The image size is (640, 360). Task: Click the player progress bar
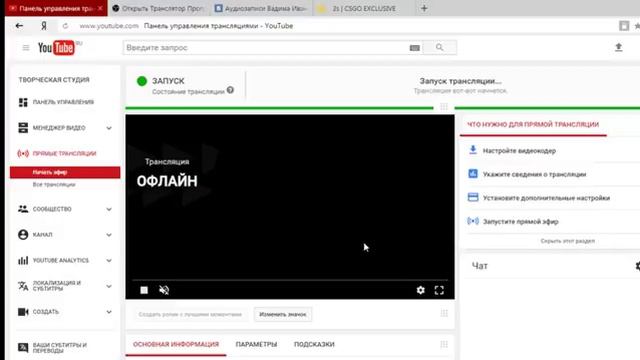tap(290, 280)
